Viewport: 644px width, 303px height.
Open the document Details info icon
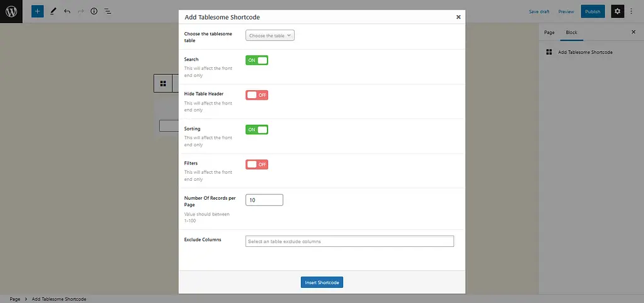click(x=94, y=11)
